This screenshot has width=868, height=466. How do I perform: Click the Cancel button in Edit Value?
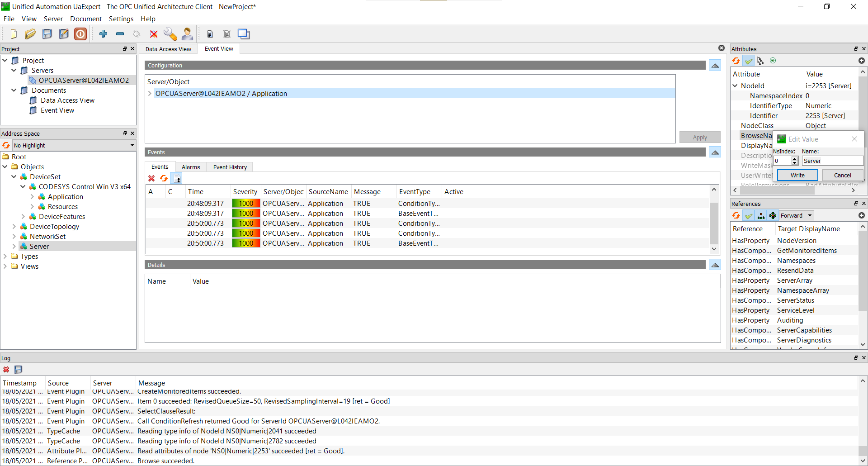tap(842, 175)
